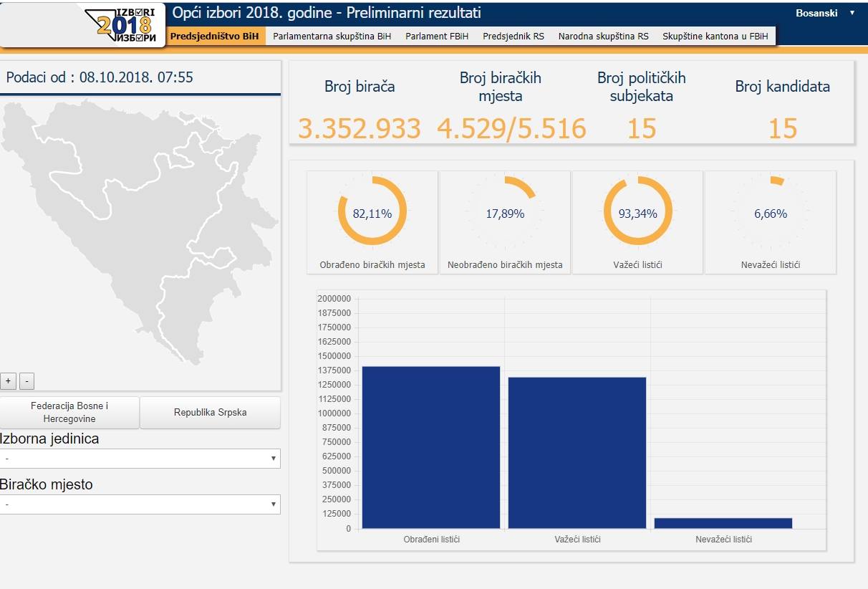Image resolution: width=868 pixels, height=589 pixels.
Task: Click the Važeći listići 93,34% donut chart
Action: click(x=637, y=212)
